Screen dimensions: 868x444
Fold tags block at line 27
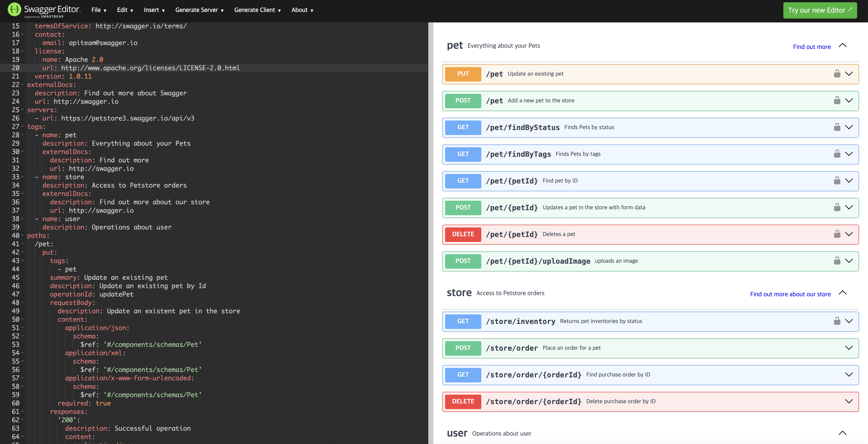coord(23,127)
